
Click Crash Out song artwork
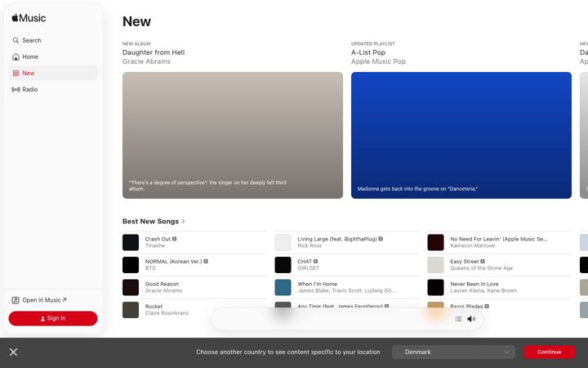tap(131, 243)
